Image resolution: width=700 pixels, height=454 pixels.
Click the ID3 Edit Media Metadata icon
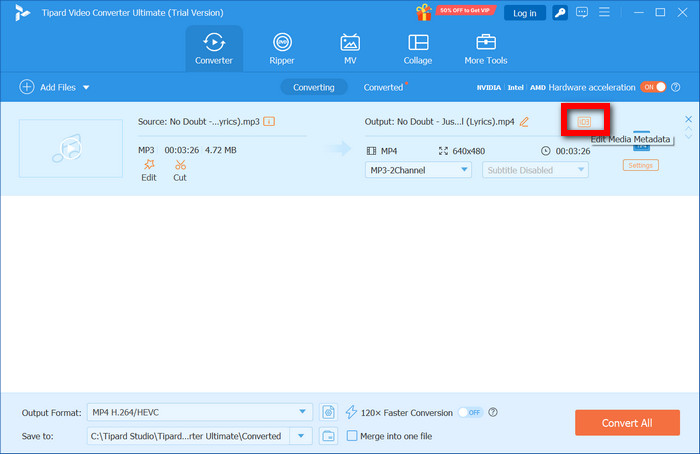point(585,122)
